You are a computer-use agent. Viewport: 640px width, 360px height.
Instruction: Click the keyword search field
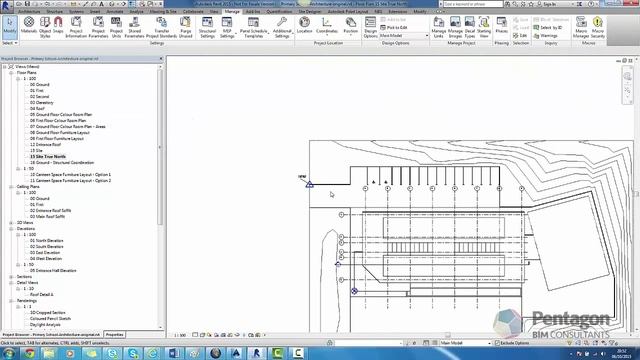pyautogui.click(x=473, y=4)
